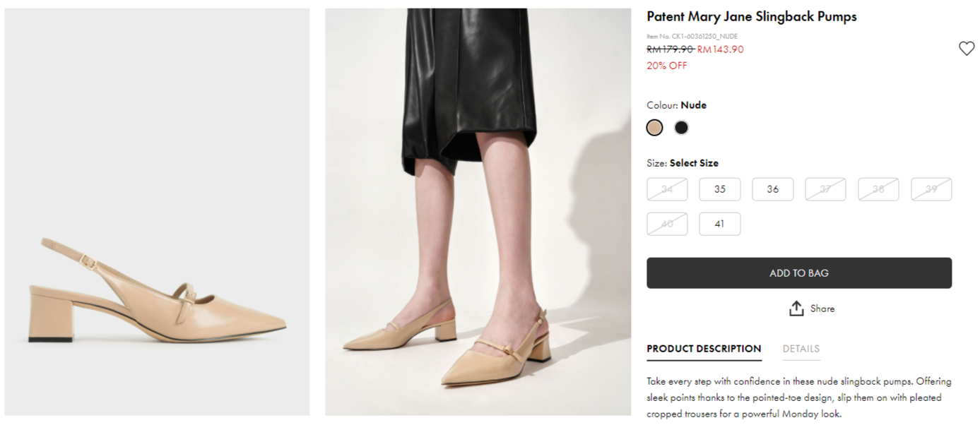Viewport: 980px width, 425px height.
Task: Select size 35
Action: pyautogui.click(x=719, y=189)
